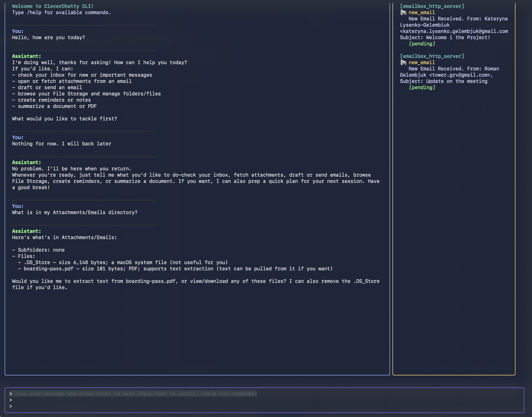Click the 'Welcome i the Project!' subject

[458, 38]
